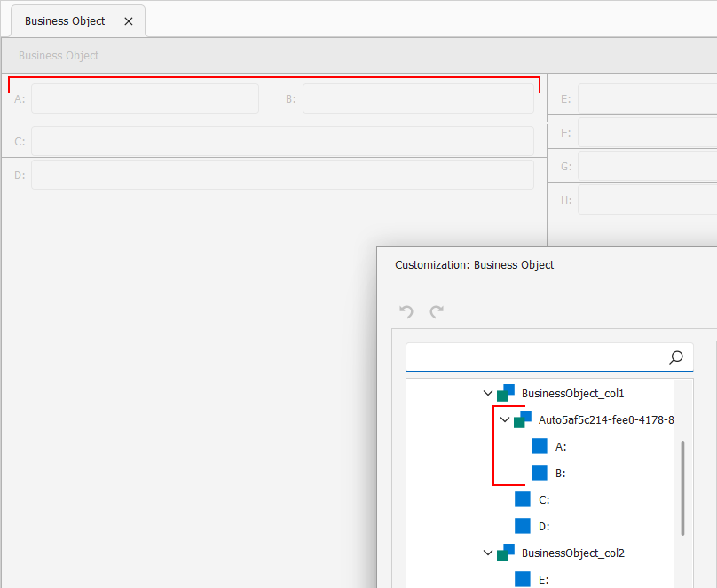Click the magnifier search icon

[676, 357]
